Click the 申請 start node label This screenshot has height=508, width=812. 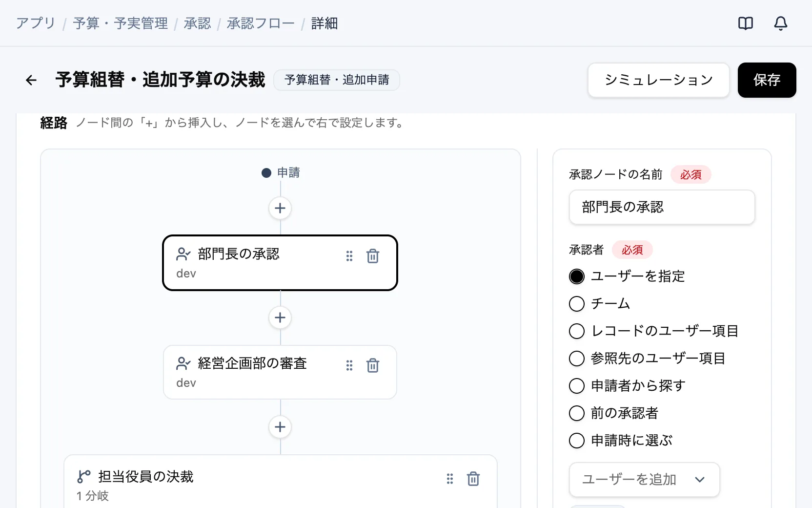(288, 173)
